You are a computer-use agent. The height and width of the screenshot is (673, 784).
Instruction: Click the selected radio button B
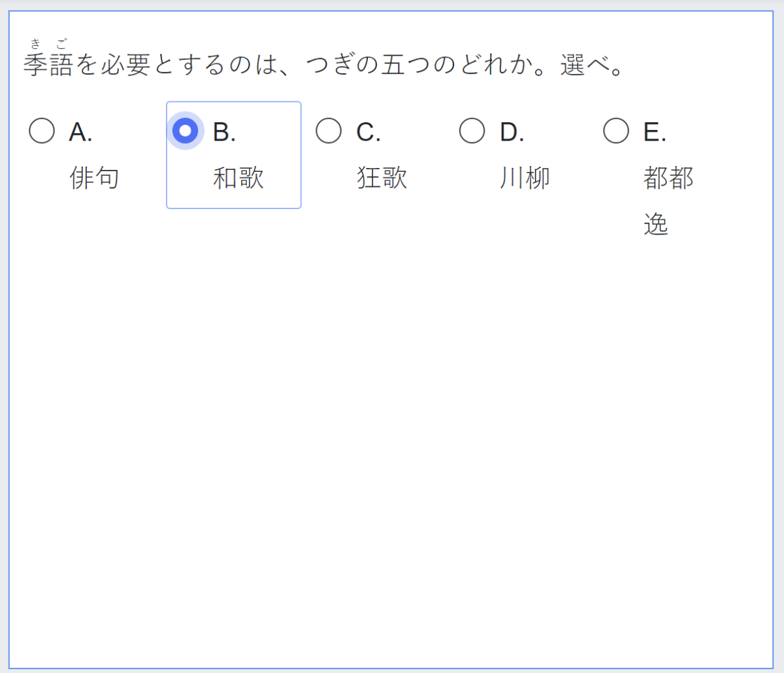(x=186, y=131)
